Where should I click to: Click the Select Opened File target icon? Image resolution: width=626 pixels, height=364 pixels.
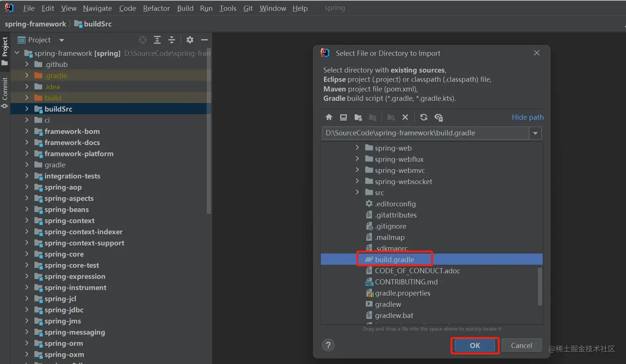(x=143, y=40)
